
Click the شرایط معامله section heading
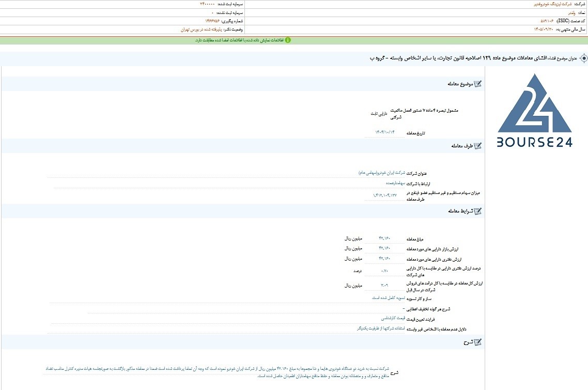click(x=460, y=212)
